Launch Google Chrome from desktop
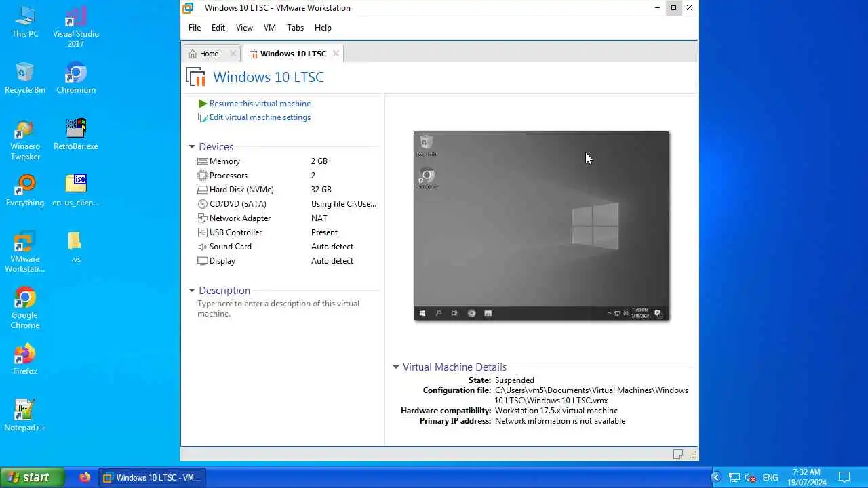This screenshot has width=868, height=488. click(x=25, y=308)
